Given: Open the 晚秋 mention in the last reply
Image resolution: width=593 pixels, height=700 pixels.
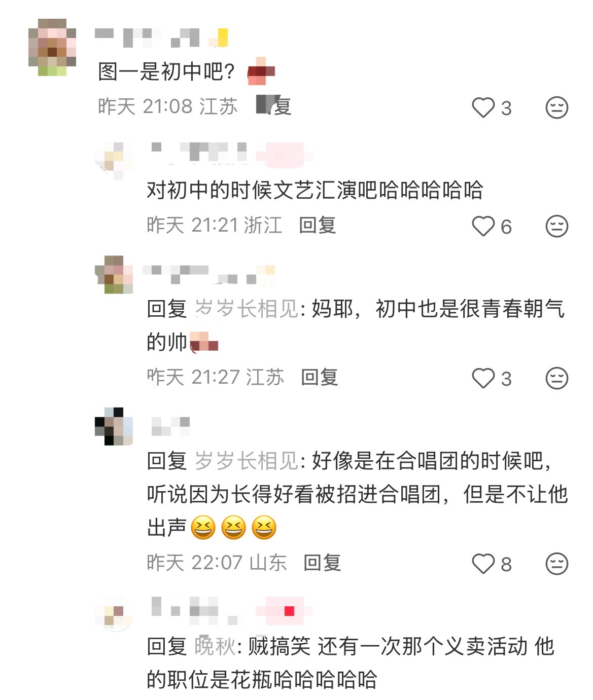Looking at the screenshot, I should 215,646.
